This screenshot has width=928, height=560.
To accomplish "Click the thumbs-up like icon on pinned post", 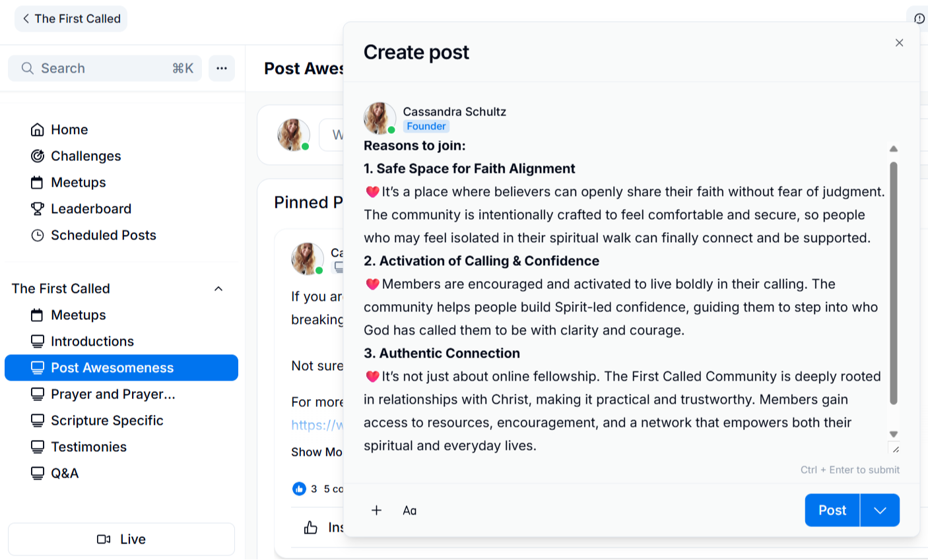I will coord(311,527).
